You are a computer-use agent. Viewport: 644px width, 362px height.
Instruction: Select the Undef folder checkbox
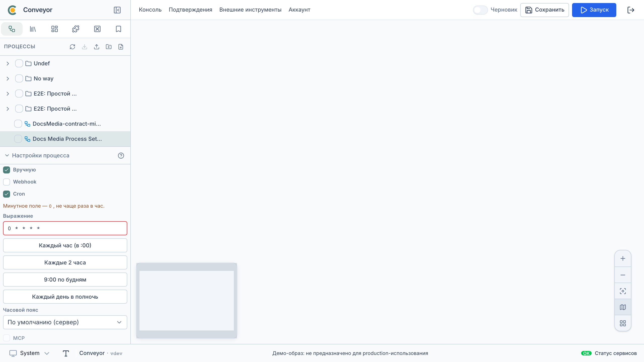click(x=19, y=64)
